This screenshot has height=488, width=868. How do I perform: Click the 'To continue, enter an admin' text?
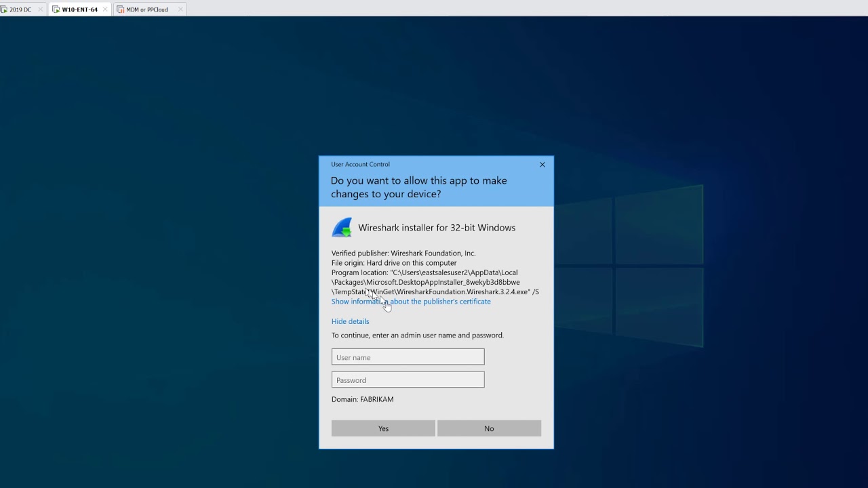(418, 335)
